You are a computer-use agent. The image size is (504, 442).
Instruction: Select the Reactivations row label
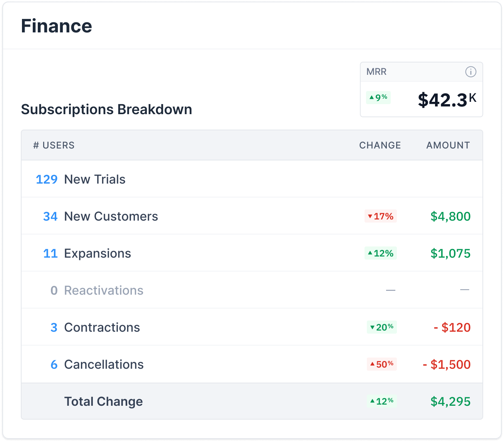point(104,290)
